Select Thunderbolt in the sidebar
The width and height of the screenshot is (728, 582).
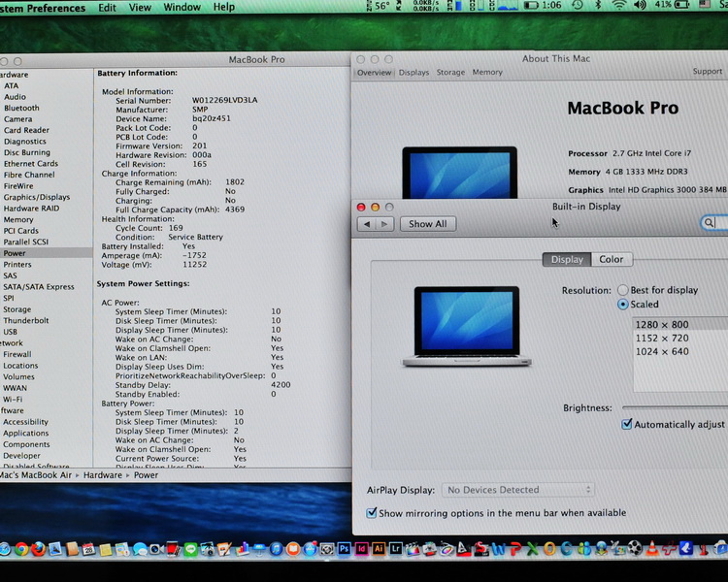tap(25, 320)
